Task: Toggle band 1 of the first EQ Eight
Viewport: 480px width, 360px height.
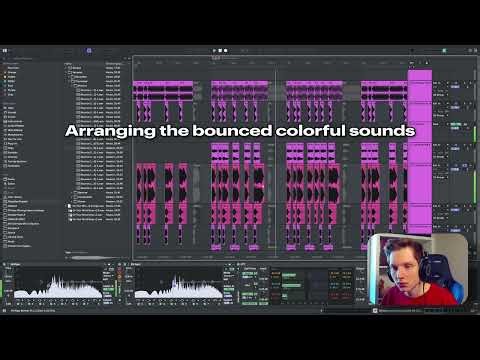Action: (x=19, y=304)
